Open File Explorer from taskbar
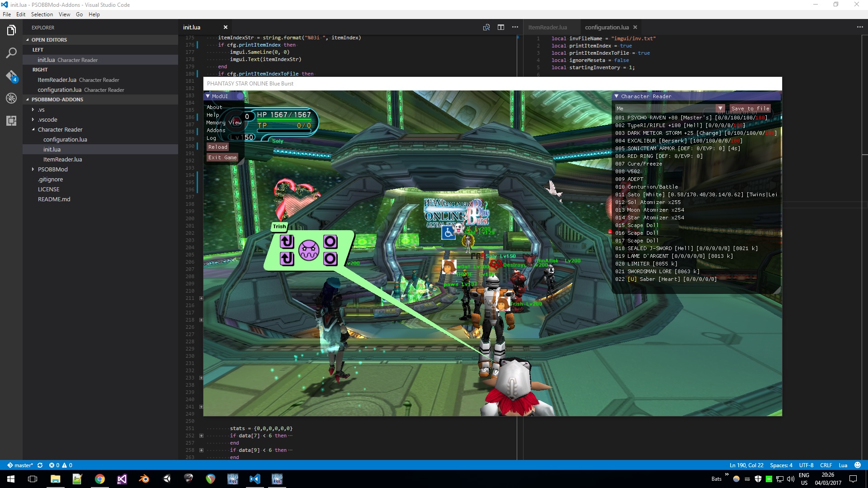Screen dimensions: 868x488 point(55,479)
